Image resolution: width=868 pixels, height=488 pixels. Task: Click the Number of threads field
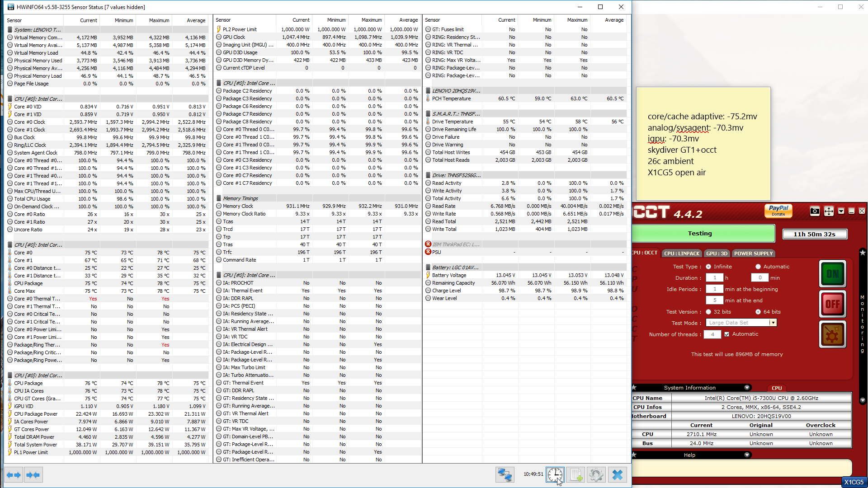point(712,334)
